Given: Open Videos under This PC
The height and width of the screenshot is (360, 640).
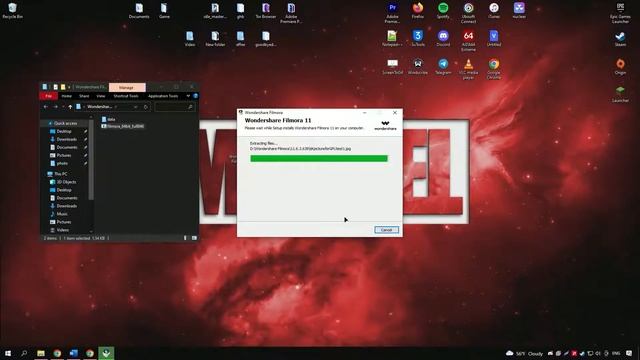Looking at the screenshot, I should click(62, 230).
